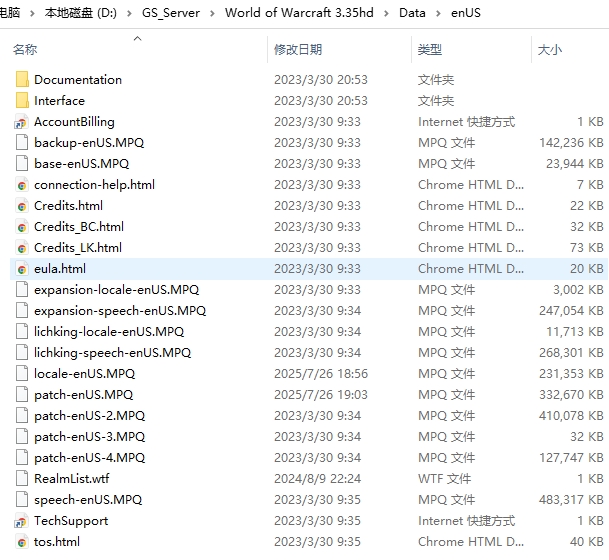
Task: Select the backup-enUS.MPQ file icon
Action: point(22,143)
